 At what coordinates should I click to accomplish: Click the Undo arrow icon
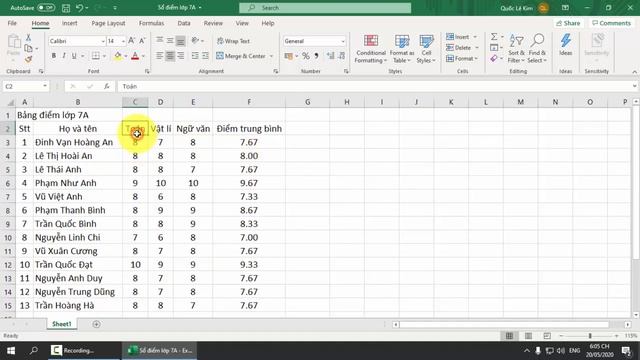point(79,8)
